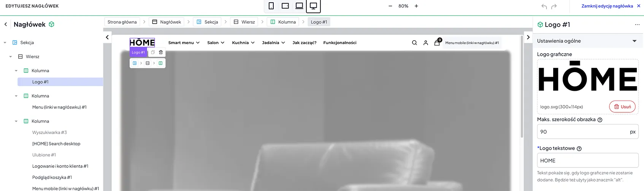Show help for Logo tekstowe

coord(579,148)
